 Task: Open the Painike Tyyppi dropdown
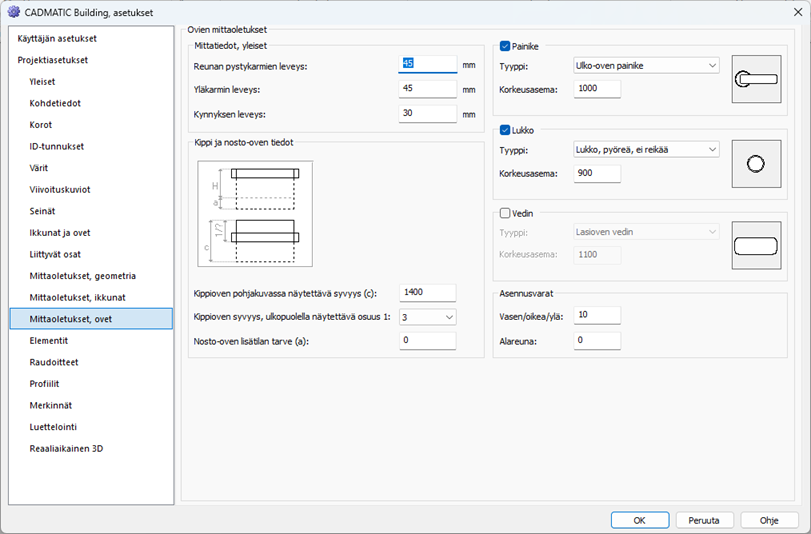pos(646,66)
